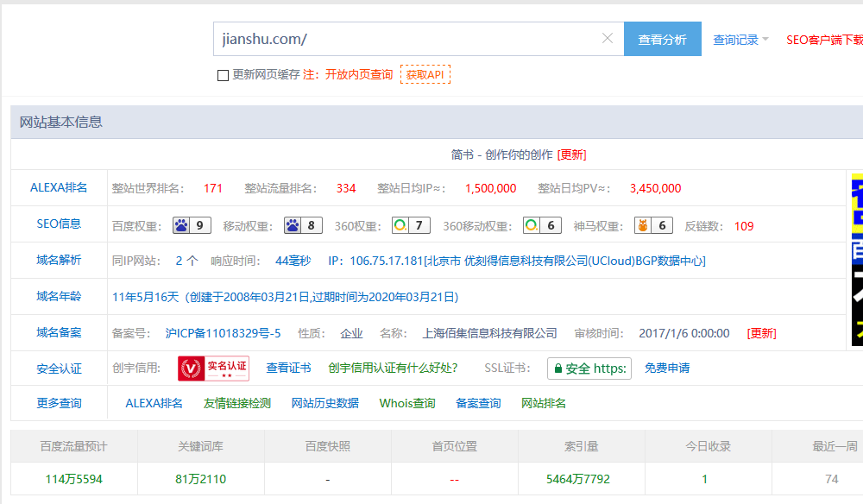
Task: Open the 获取API link
Action: [x=425, y=75]
